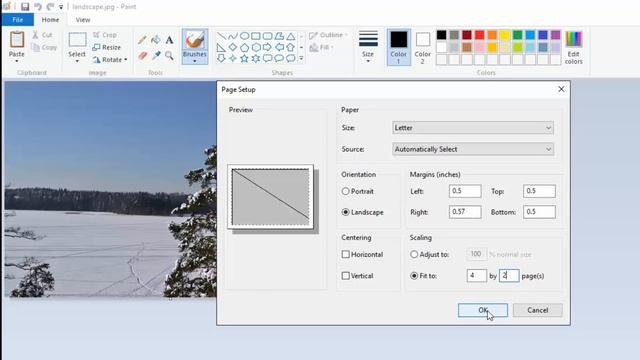Click the Right margin field
Screen dimensions: 640x360
coord(465,212)
